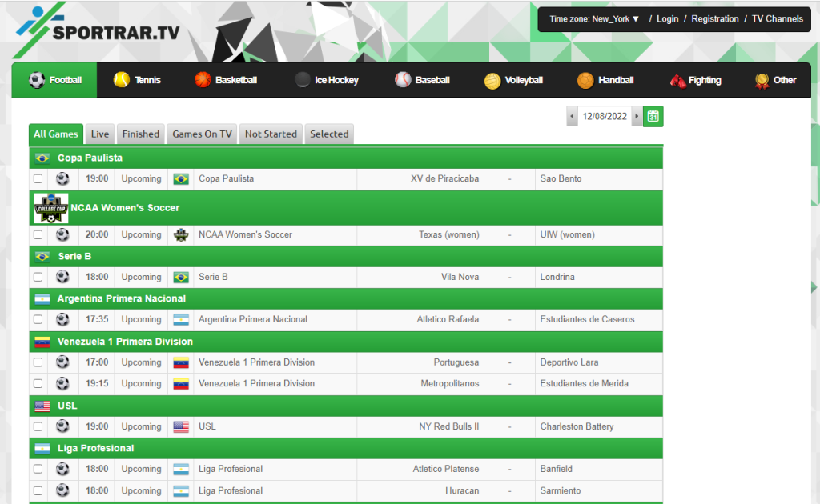
Task: Switch to the Live tab
Action: pyautogui.click(x=100, y=134)
